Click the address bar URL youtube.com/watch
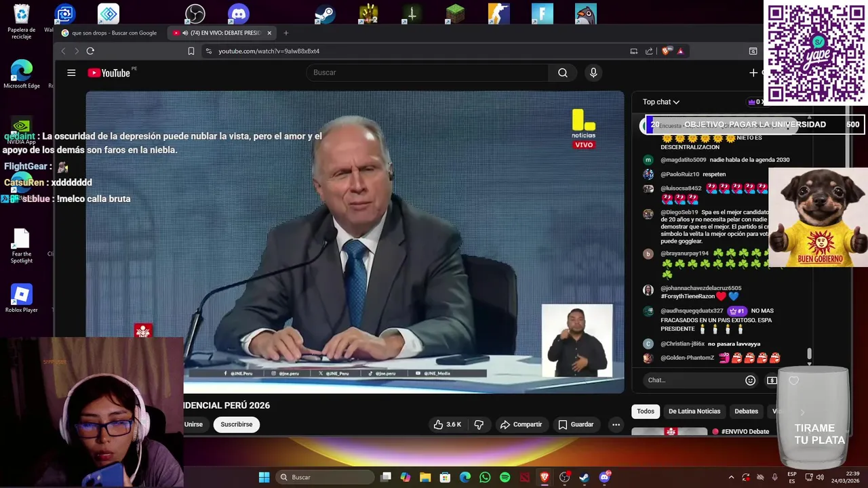This screenshot has height=488, width=868. 269,51
